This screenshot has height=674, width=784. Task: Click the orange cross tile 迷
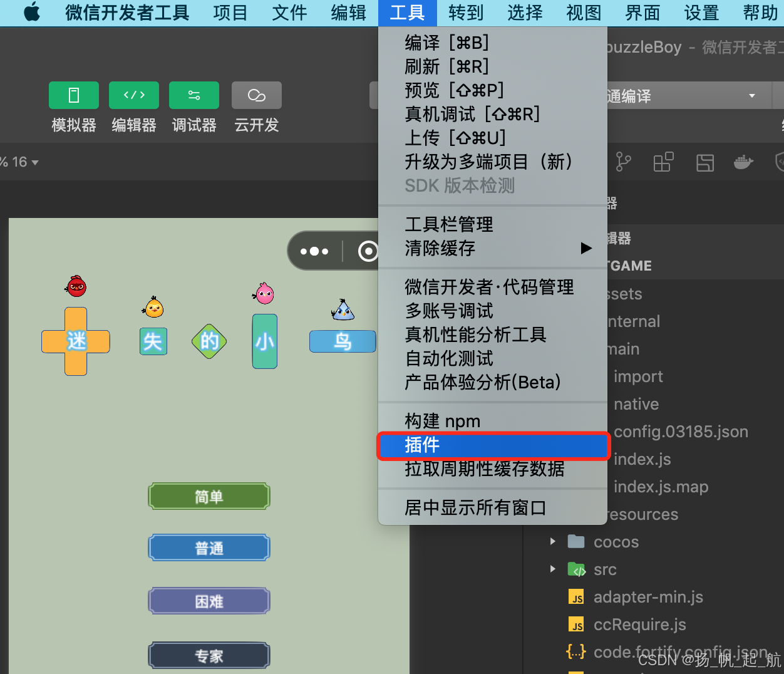(x=76, y=341)
